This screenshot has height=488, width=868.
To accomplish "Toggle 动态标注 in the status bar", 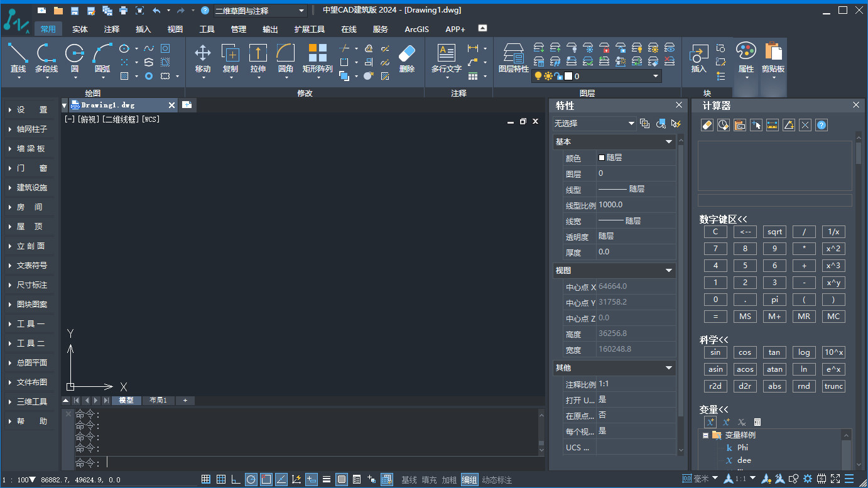I will 497,480.
